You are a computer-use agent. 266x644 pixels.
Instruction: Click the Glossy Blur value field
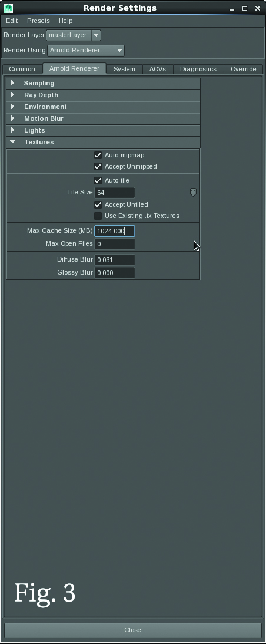click(115, 273)
